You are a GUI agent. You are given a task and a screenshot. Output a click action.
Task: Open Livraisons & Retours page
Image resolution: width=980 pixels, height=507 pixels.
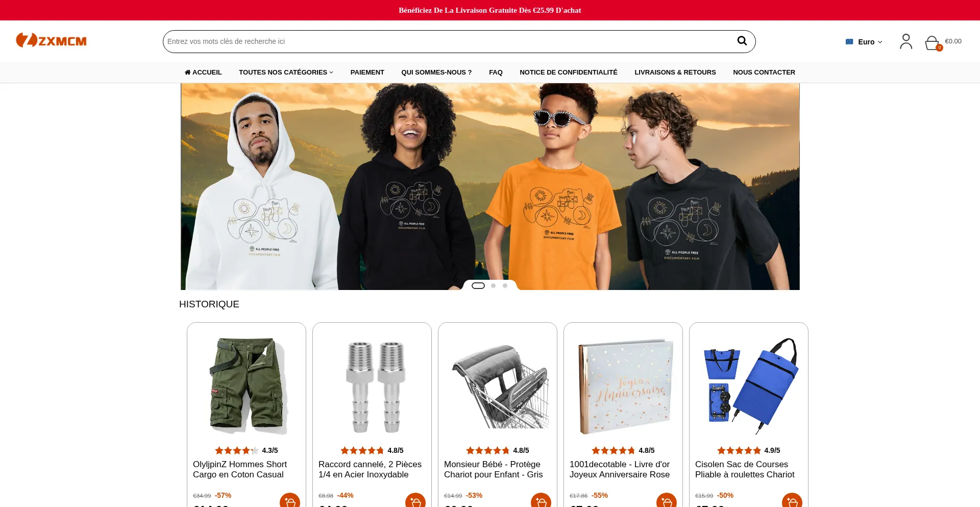point(675,73)
